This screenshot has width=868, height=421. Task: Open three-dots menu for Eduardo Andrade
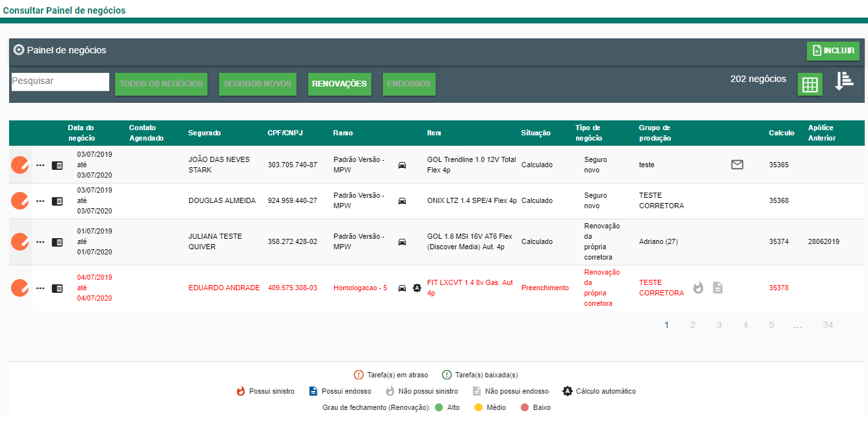click(x=40, y=288)
